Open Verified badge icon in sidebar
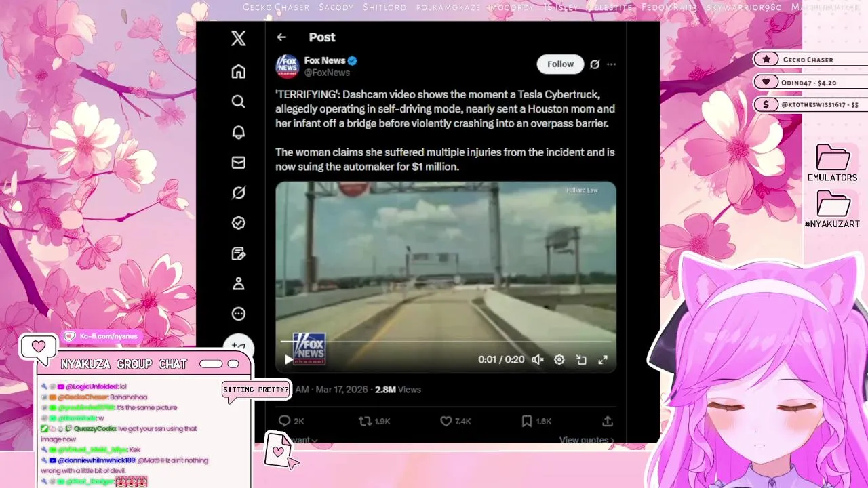The image size is (868, 488). coord(238,223)
